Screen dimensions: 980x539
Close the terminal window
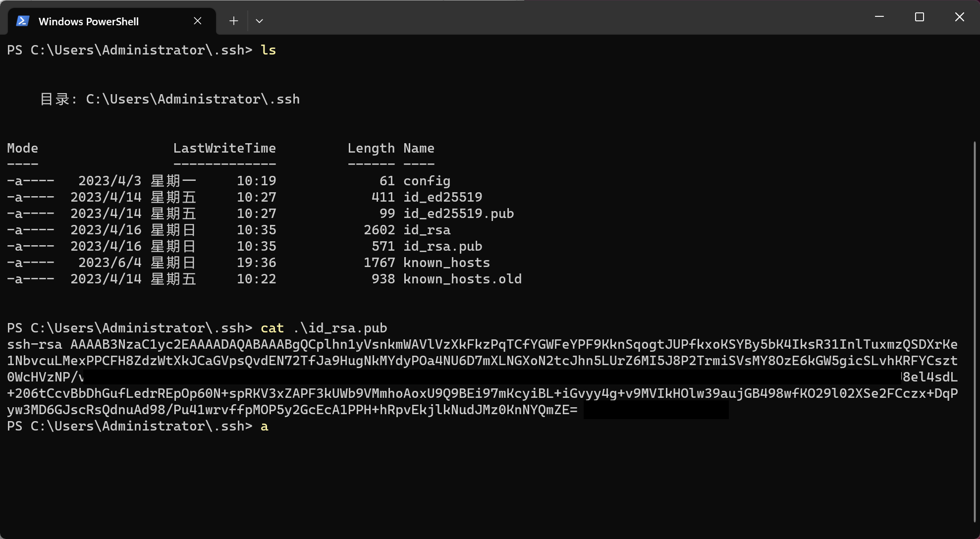959,16
